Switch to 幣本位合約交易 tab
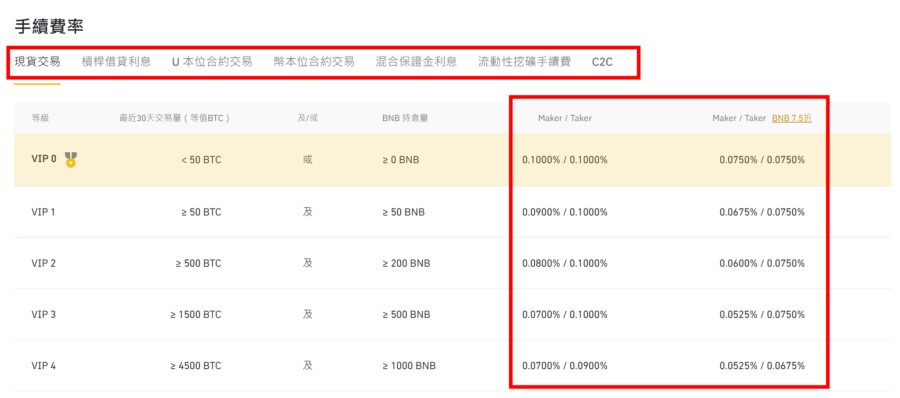Viewport: 900px width, 398px height. tap(314, 61)
